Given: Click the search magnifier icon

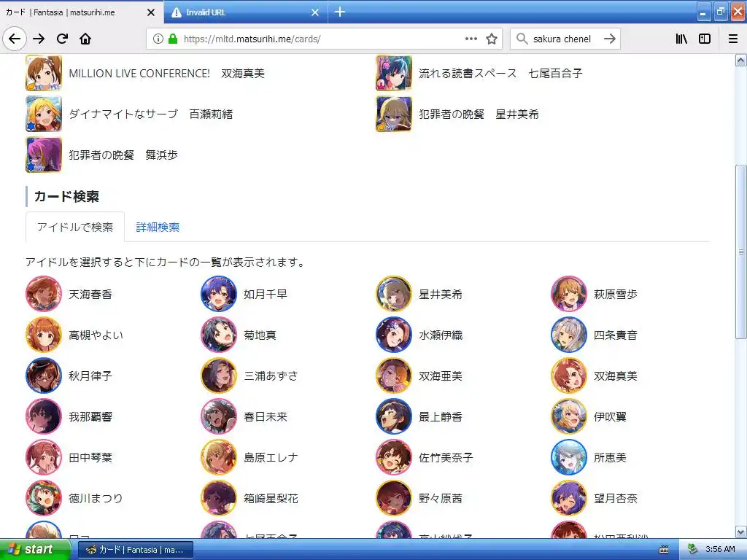Looking at the screenshot, I should click(522, 39).
